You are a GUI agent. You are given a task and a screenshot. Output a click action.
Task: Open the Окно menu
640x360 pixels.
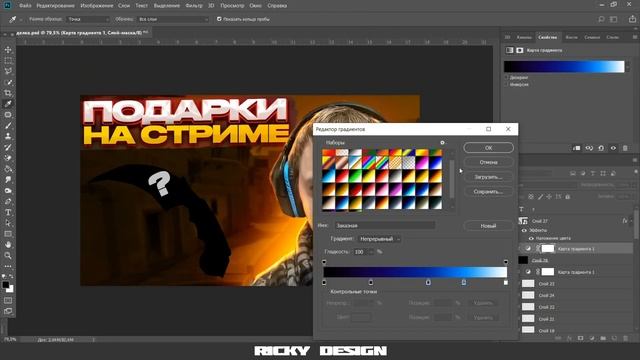(256, 6)
